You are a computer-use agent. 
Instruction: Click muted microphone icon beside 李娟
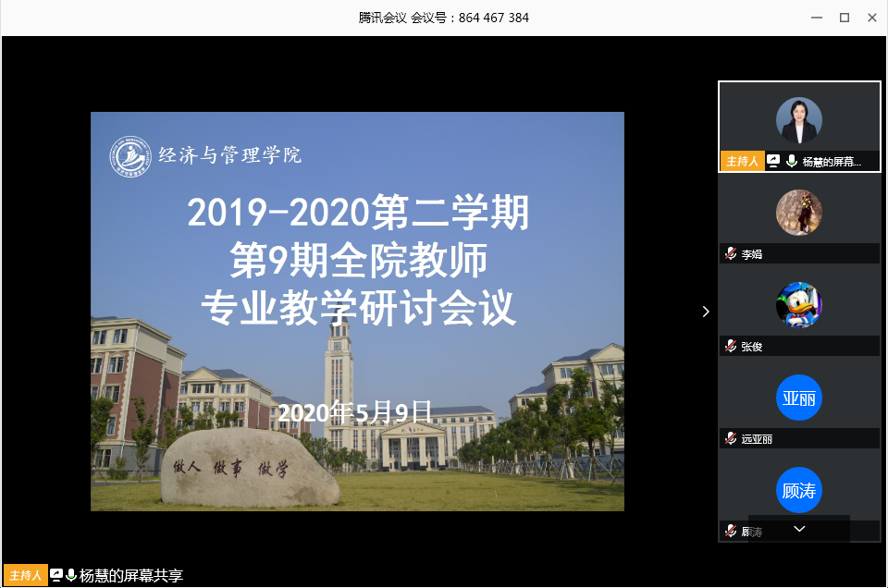coord(731,254)
